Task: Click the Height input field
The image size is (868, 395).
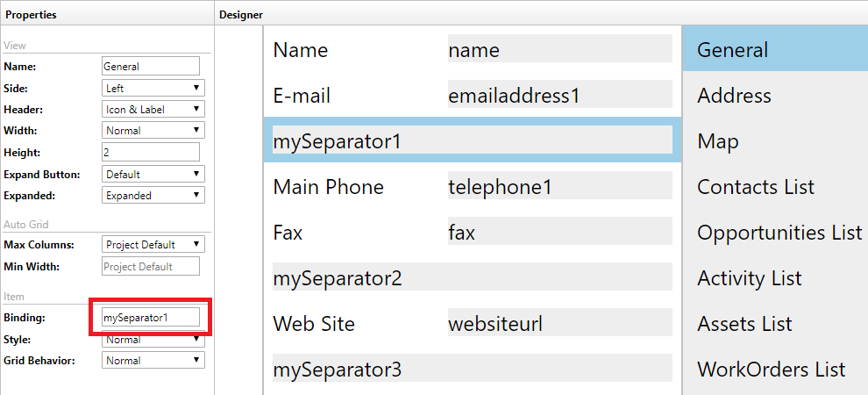Action: [151, 153]
